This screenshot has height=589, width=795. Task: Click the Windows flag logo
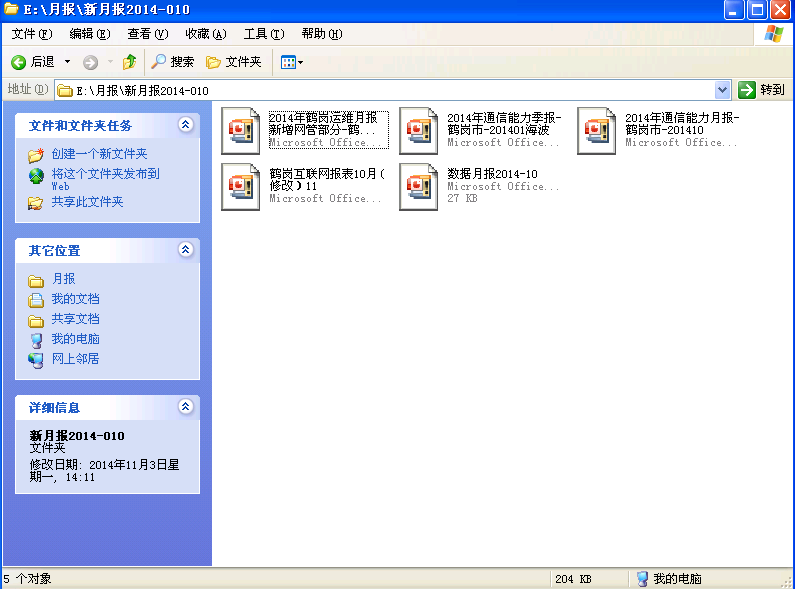tap(773, 34)
